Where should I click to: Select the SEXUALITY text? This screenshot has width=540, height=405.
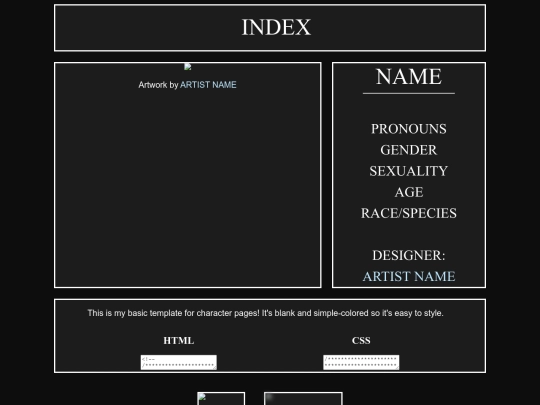click(409, 171)
